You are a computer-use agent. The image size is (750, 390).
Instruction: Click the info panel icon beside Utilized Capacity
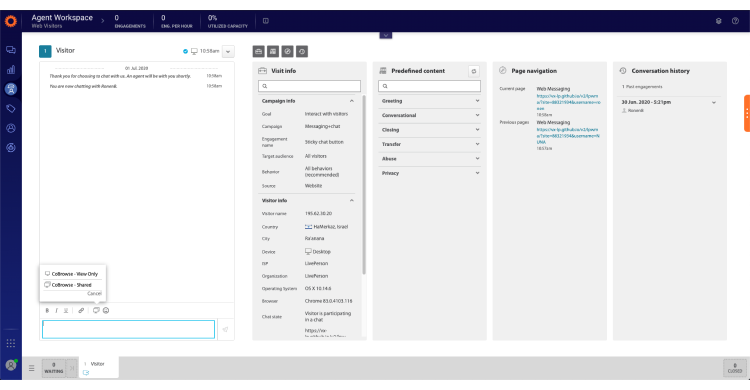[266, 21]
